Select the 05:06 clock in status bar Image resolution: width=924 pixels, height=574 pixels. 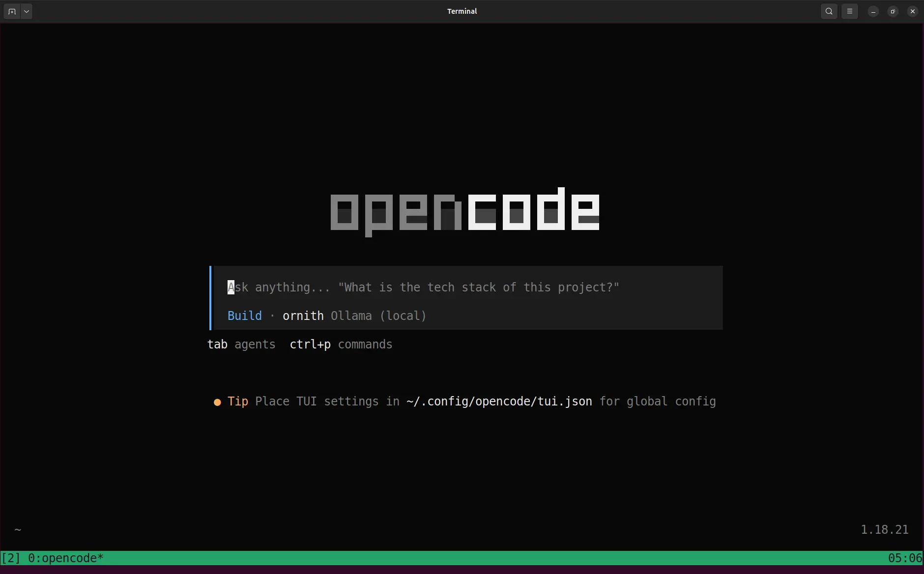click(x=905, y=558)
